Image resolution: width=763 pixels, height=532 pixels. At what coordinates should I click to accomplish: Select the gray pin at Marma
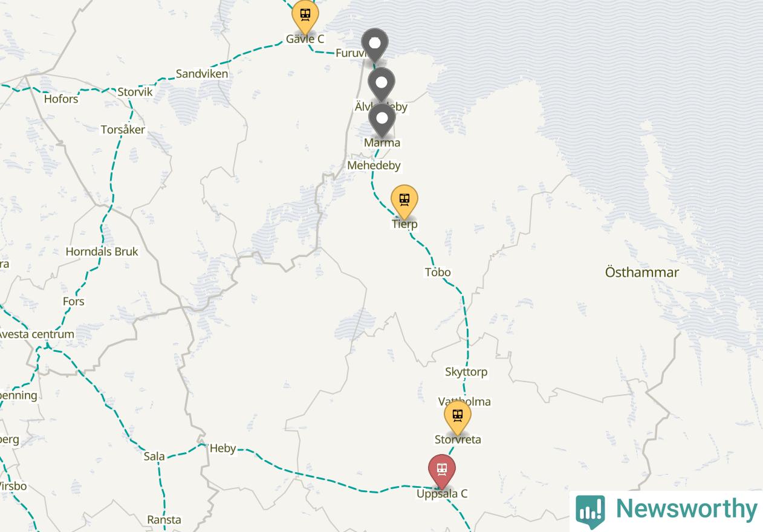[382, 119]
